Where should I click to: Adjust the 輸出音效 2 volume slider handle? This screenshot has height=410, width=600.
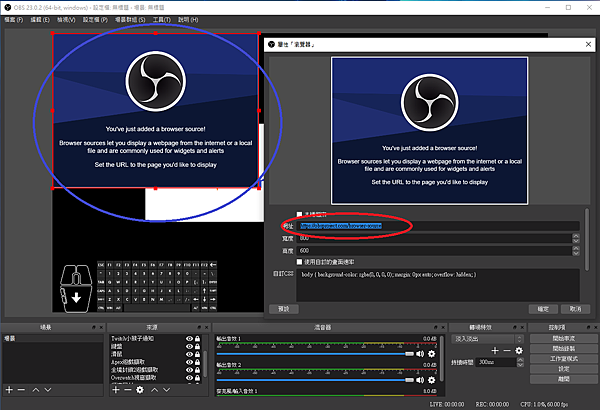[x=409, y=380]
